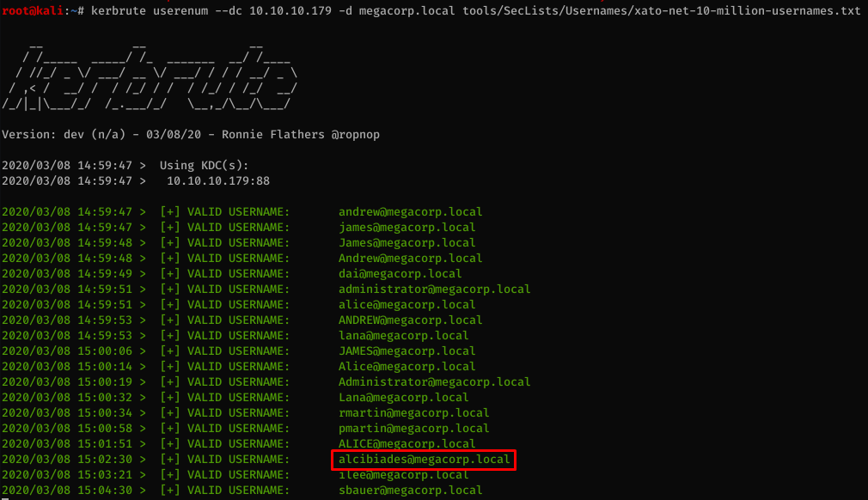Click the lowercase alice@megacorp.local username
Viewport: 868px width, 500px height.
click(x=406, y=305)
